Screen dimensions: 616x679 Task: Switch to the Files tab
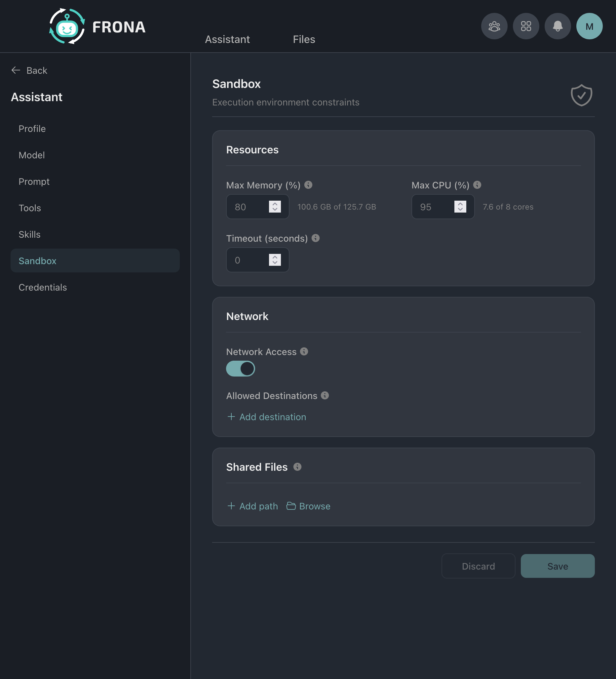click(304, 39)
